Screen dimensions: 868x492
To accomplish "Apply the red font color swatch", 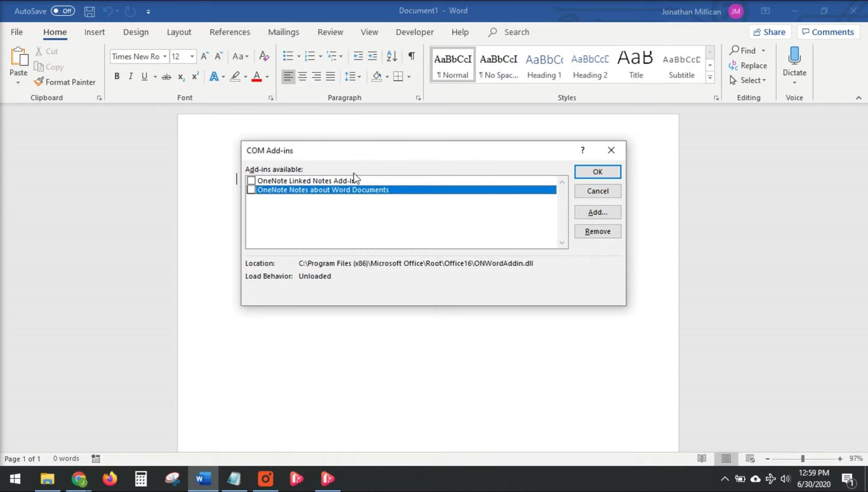I will tap(257, 76).
